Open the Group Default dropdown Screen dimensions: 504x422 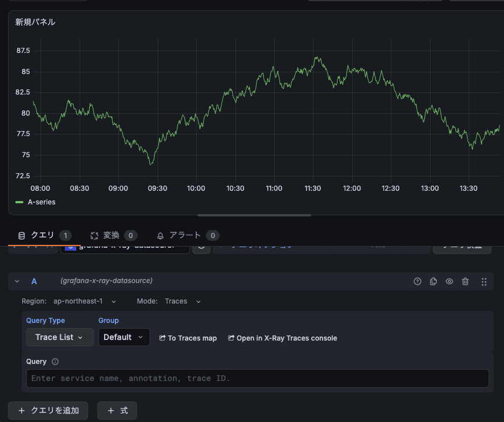coord(124,337)
